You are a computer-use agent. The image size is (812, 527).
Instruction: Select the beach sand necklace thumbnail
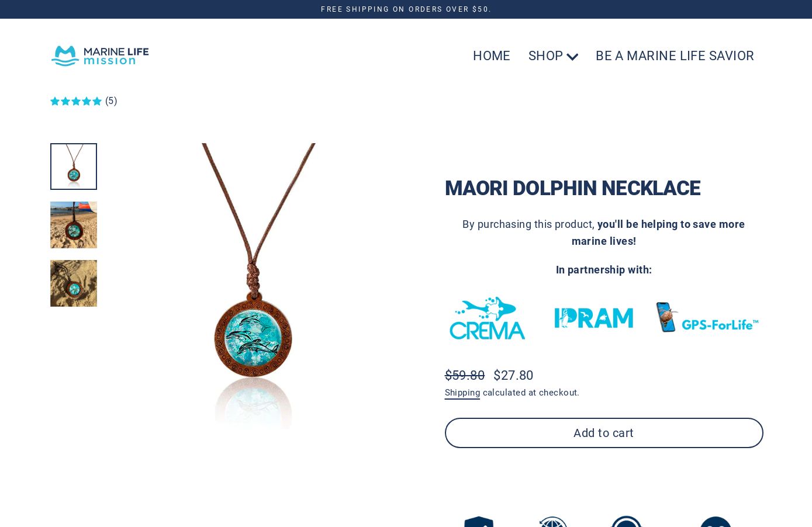pos(74,225)
